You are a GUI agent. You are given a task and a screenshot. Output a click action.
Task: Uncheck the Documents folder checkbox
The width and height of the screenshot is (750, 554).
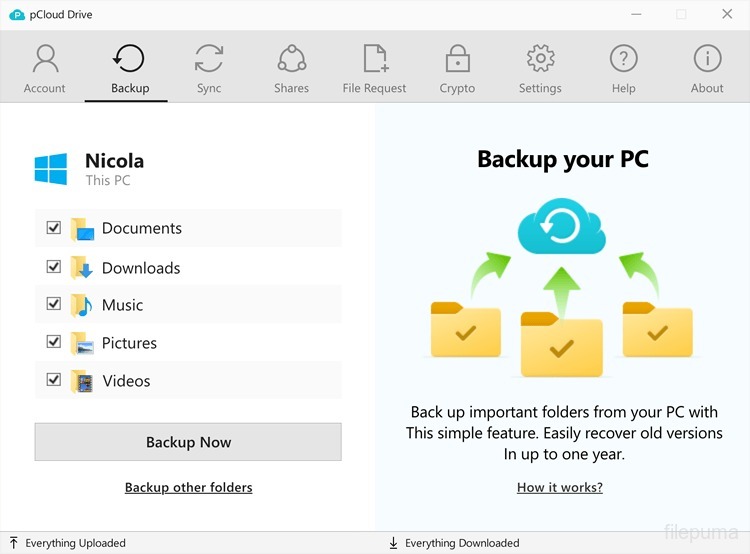click(54, 228)
